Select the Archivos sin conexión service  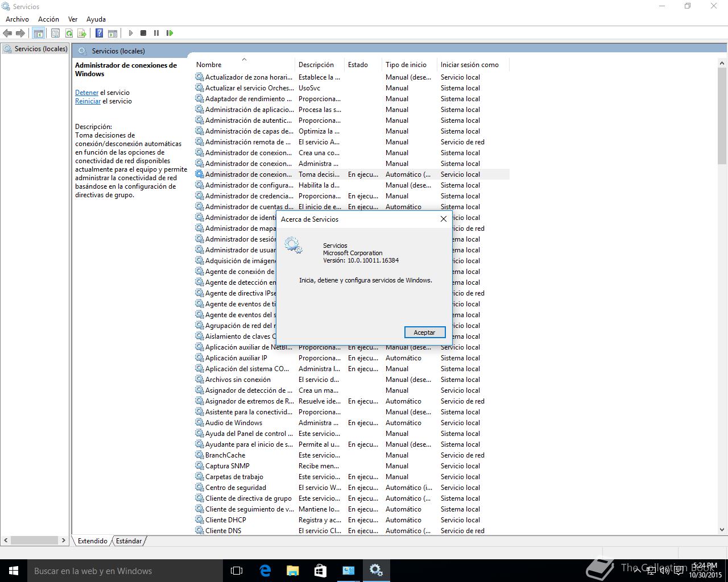(x=351, y=380)
